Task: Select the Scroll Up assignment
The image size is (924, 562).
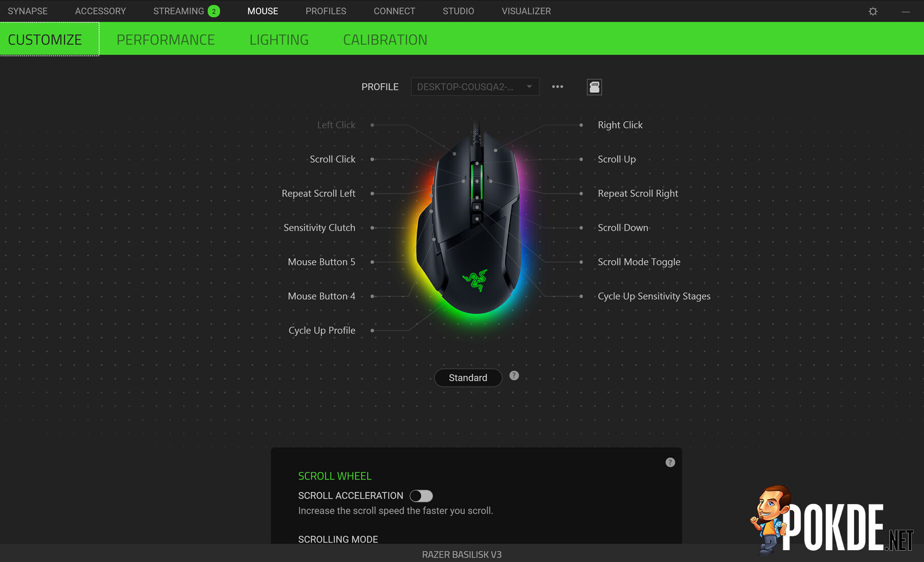Action: [617, 159]
